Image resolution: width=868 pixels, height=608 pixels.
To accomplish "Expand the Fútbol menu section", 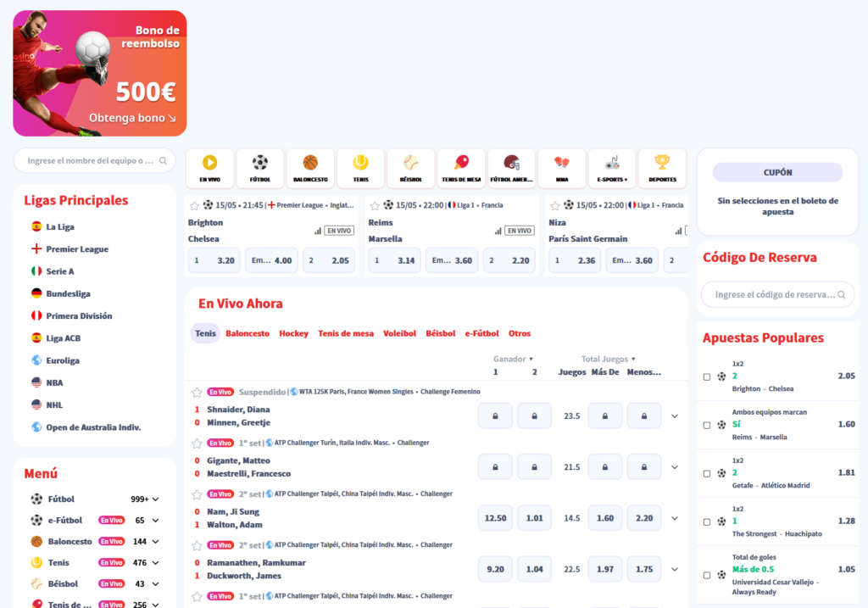I will [x=155, y=499].
